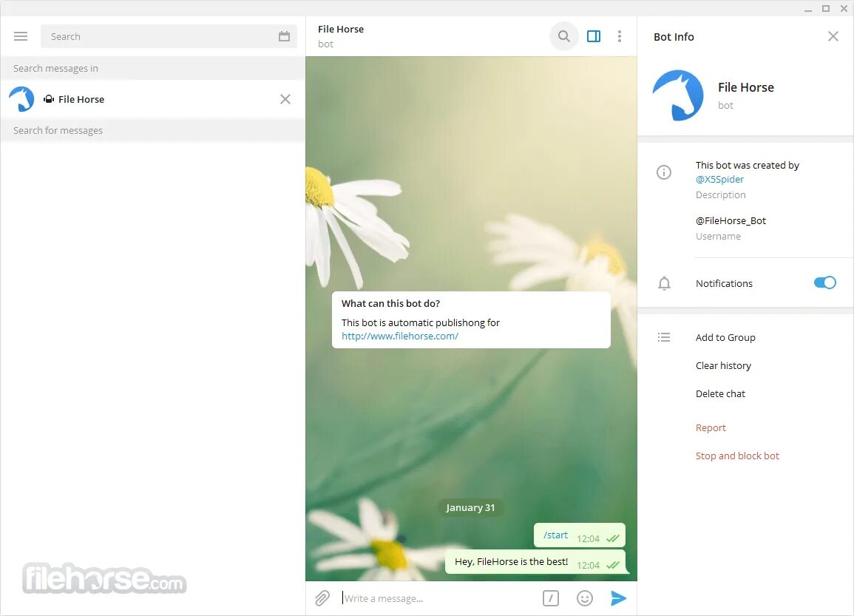
Task: Click the 'Hey, FileHorse is the best!' message
Action: pos(535,562)
